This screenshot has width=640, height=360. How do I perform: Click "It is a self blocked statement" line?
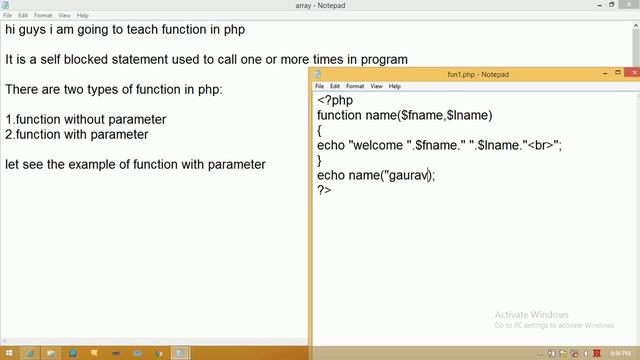[x=206, y=60]
